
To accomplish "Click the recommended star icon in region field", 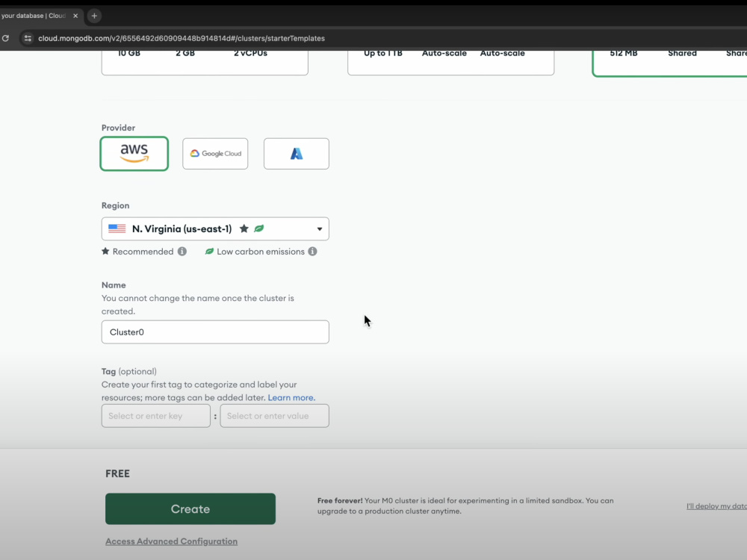I will pos(244,228).
